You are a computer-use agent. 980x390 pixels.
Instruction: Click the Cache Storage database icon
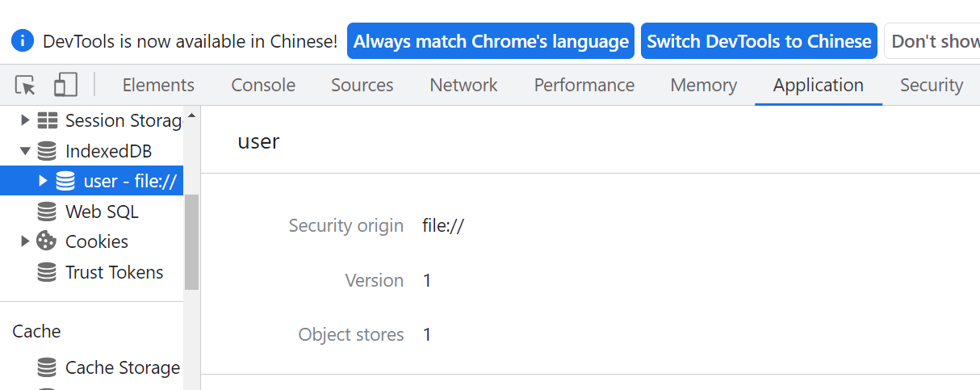point(48,367)
